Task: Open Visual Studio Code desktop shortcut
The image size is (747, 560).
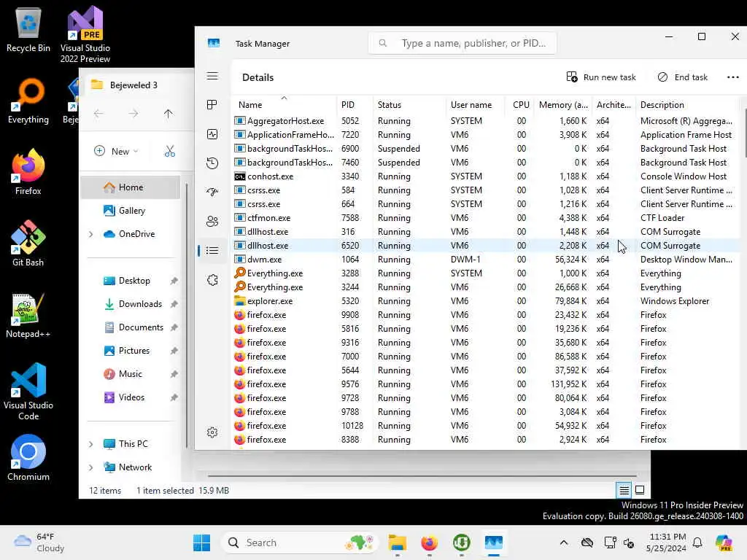Action: [x=28, y=392]
